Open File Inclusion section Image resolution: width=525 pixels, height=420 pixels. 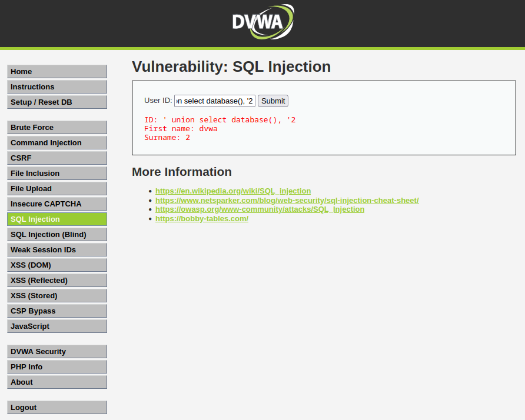[57, 174]
